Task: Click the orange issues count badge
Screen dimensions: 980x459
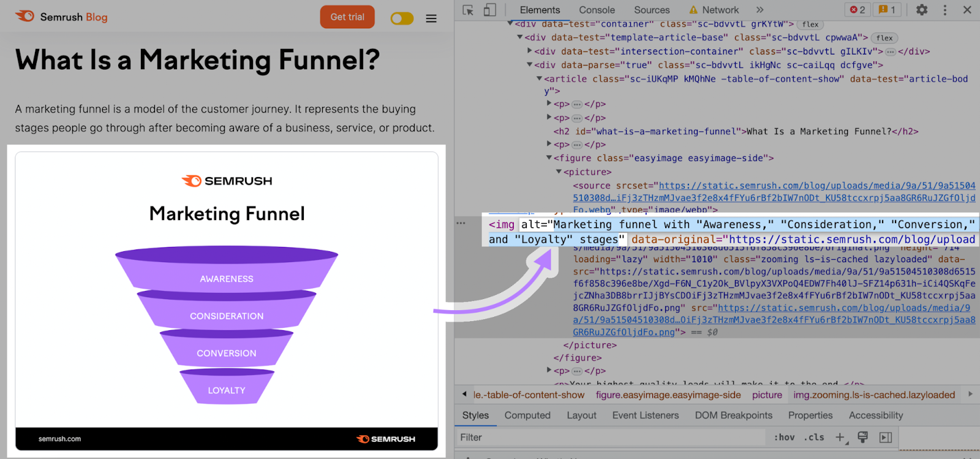Action: [887, 10]
